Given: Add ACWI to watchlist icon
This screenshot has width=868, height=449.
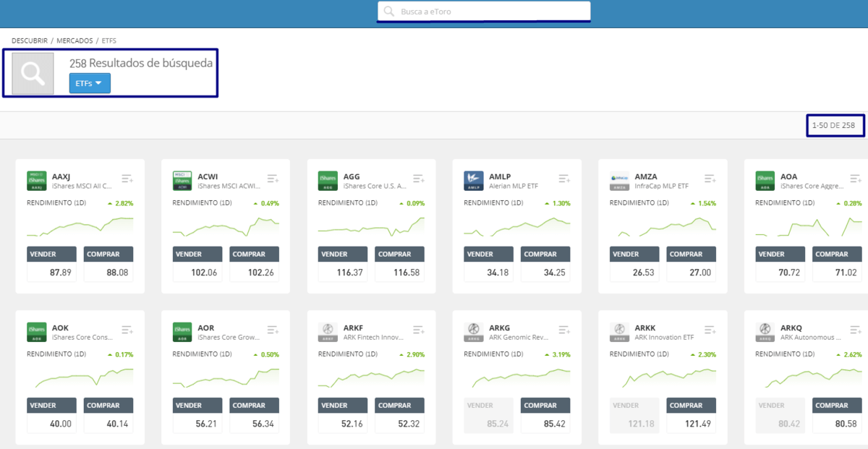Looking at the screenshot, I should 273,179.
